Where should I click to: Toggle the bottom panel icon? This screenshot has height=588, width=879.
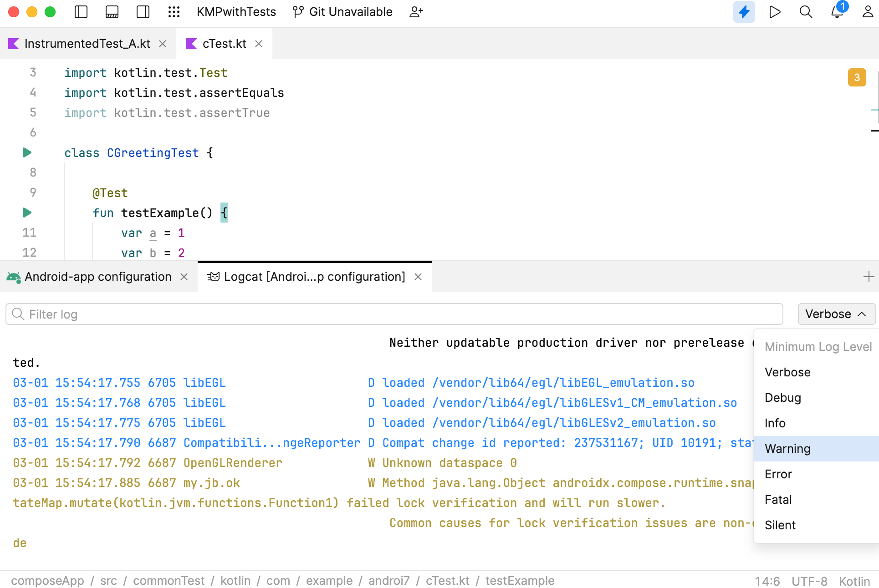[x=112, y=12]
